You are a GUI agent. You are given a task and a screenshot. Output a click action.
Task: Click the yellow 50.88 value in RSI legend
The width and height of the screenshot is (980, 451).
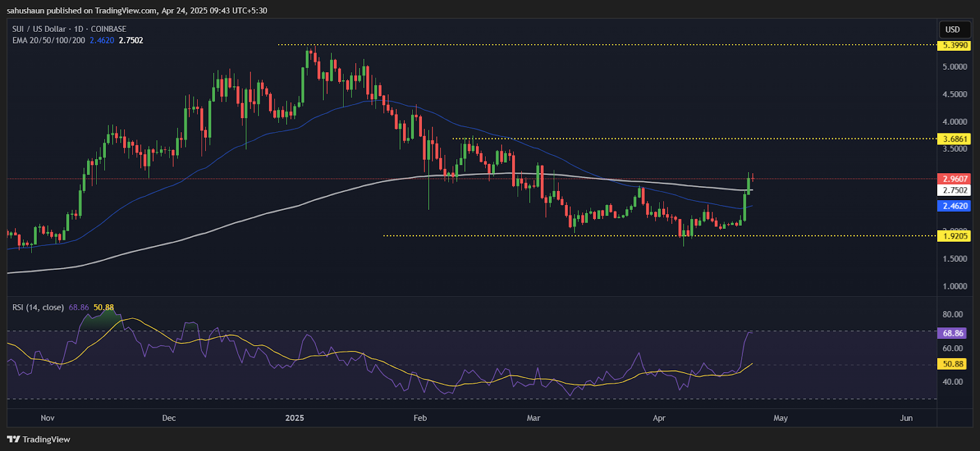104,307
